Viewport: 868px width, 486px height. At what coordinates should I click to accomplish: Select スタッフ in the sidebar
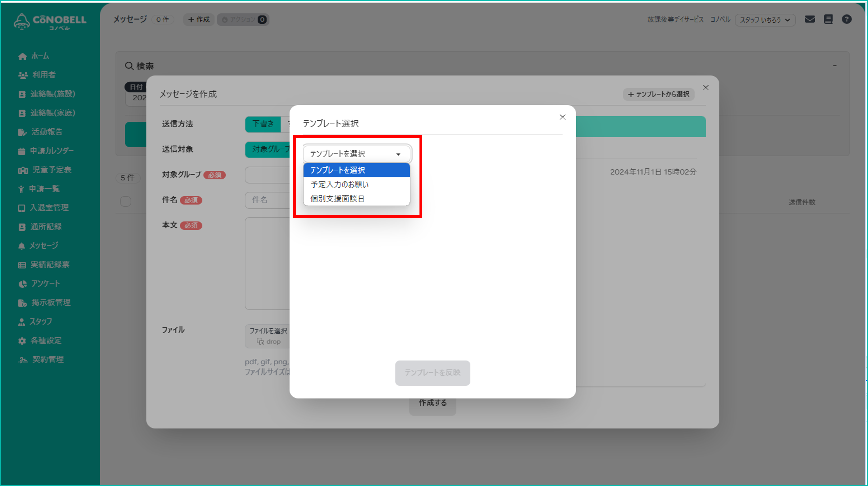coord(35,322)
